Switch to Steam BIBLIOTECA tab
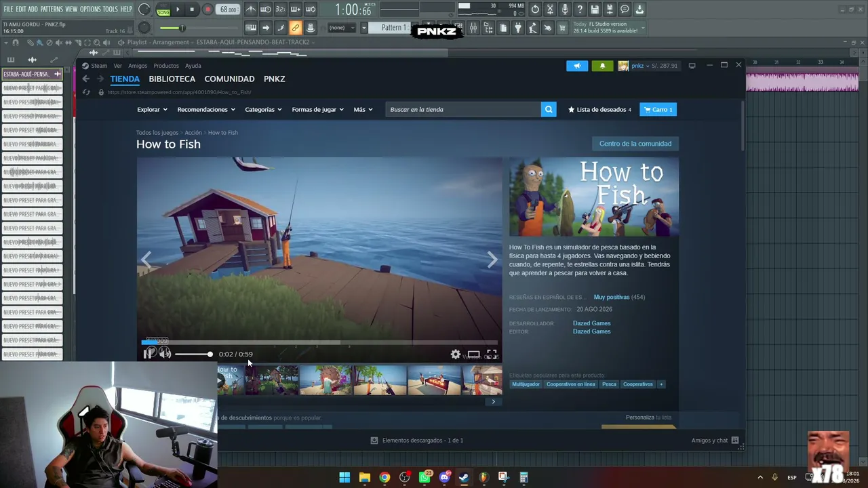 (172, 79)
